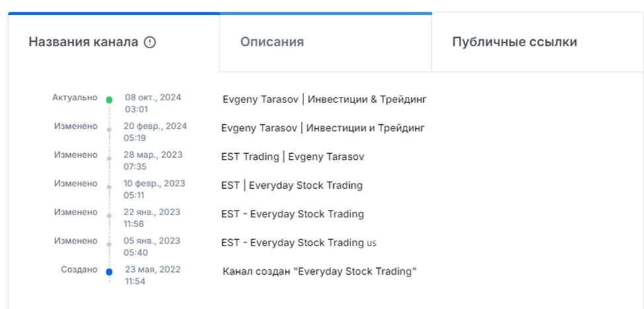Click timeline dot for 20 февр., 2024
644x309 pixels.
109,129
